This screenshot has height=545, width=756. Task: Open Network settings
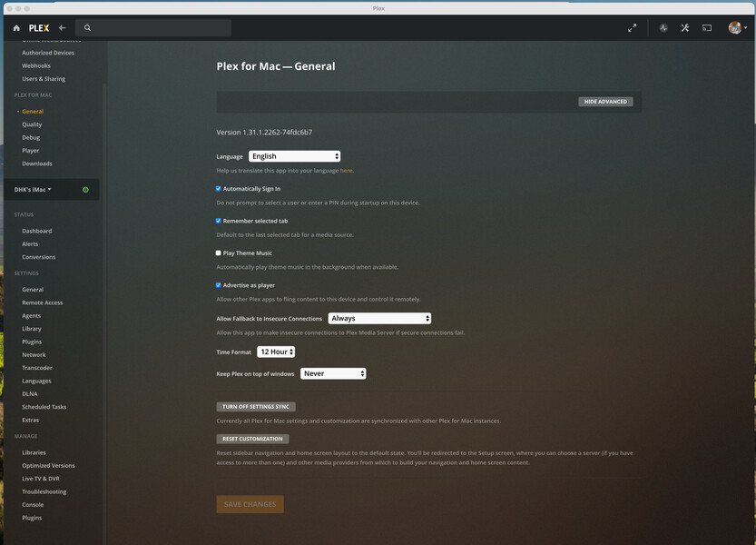click(34, 355)
